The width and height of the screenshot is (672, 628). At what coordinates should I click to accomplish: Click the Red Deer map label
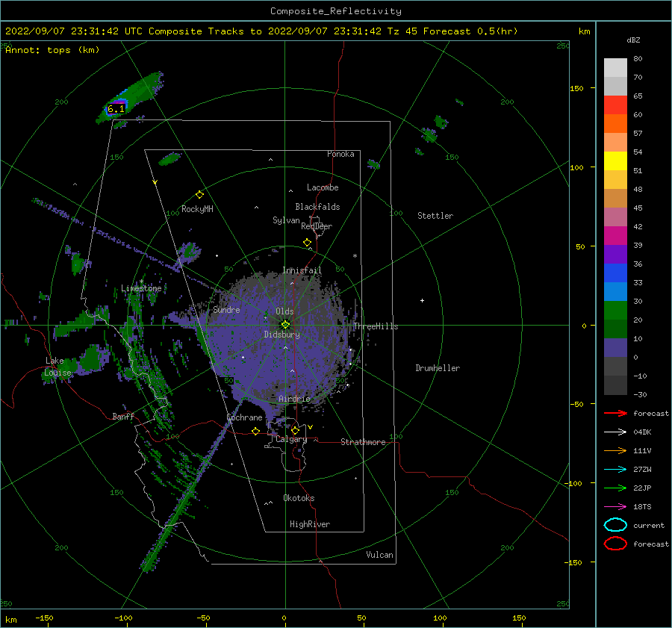point(317,226)
